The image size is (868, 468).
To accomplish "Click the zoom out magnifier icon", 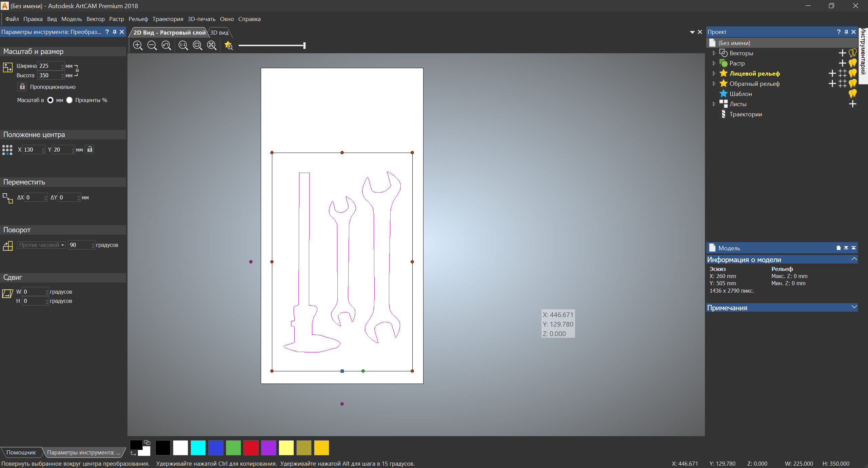I will (x=152, y=45).
